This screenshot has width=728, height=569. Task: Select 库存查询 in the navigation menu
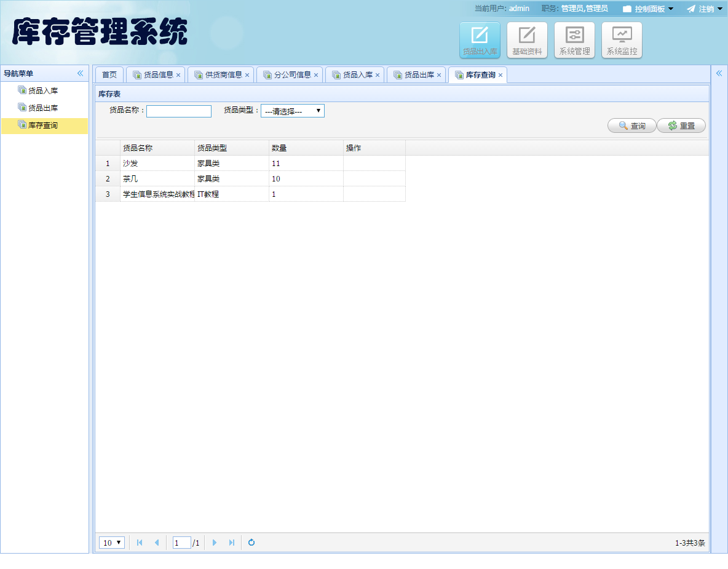pyautogui.click(x=44, y=125)
